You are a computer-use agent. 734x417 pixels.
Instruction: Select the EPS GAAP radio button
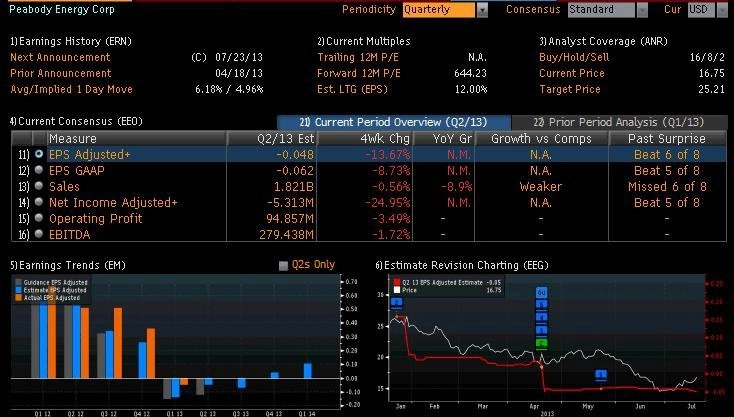tap(39, 170)
